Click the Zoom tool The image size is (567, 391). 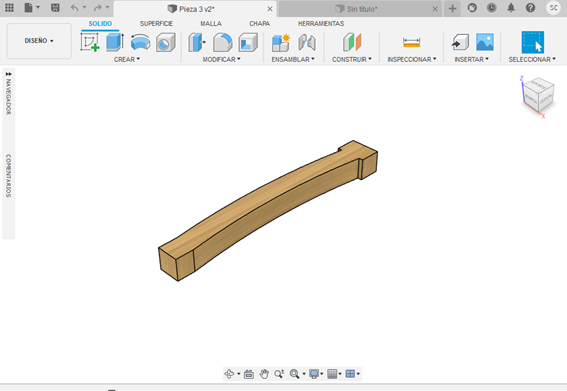[x=279, y=374]
